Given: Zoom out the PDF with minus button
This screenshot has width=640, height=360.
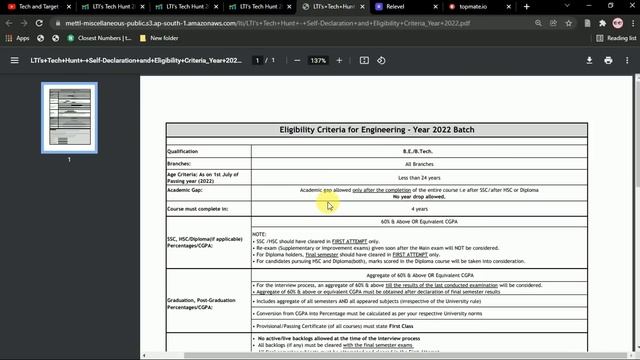Looking at the screenshot, I should coord(297,60).
